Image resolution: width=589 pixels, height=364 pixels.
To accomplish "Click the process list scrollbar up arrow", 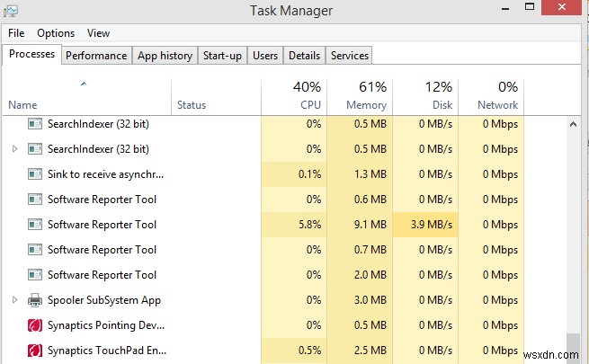I will pyautogui.click(x=573, y=124).
